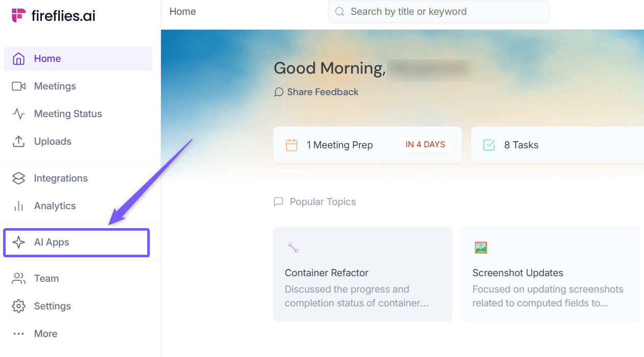
Task: Go to Meetings in the sidebar
Action: click(x=55, y=86)
